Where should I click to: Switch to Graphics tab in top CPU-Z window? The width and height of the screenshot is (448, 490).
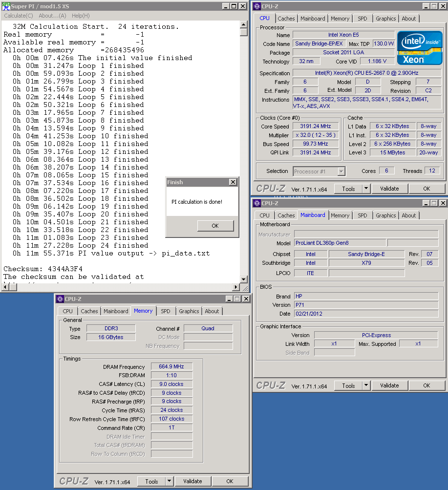pos(385,19)
